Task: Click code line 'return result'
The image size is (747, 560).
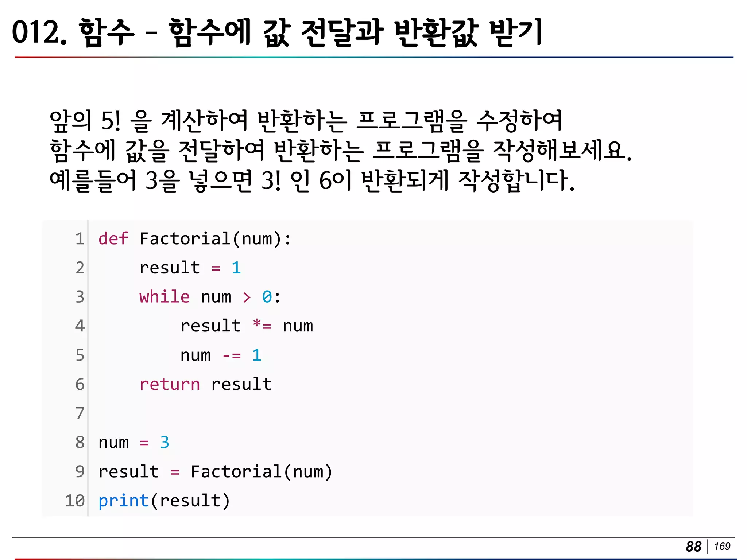Action: (x=205, y=384)
